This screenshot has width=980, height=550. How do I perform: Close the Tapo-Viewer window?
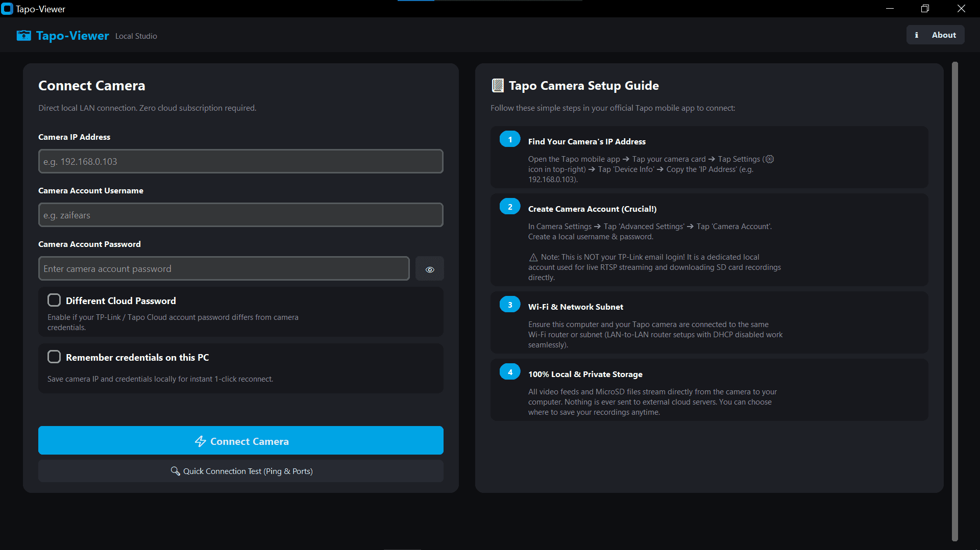point(961,9)
